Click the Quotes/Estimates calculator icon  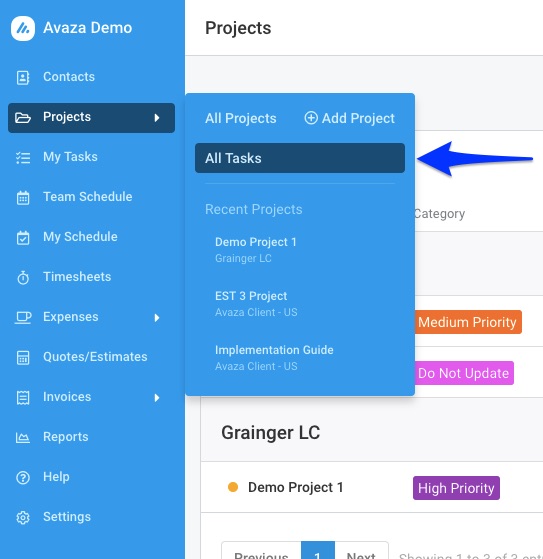pyautogui.click(x=23, y=358)
